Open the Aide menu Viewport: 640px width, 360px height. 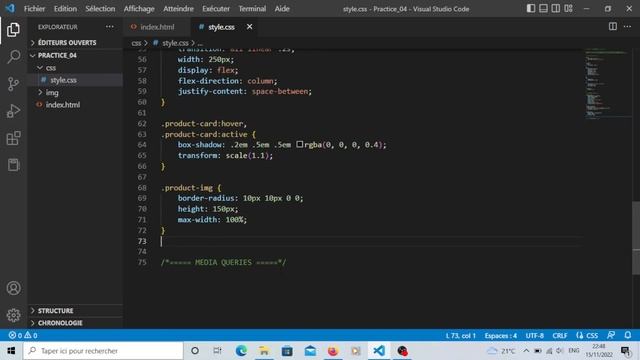point(282,9)
